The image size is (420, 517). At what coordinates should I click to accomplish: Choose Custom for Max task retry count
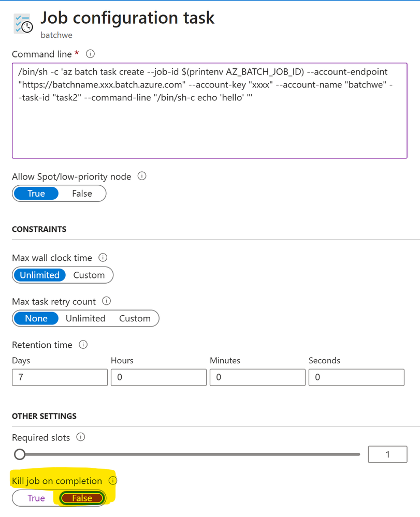pyautogui.click(x=135, y=318)
